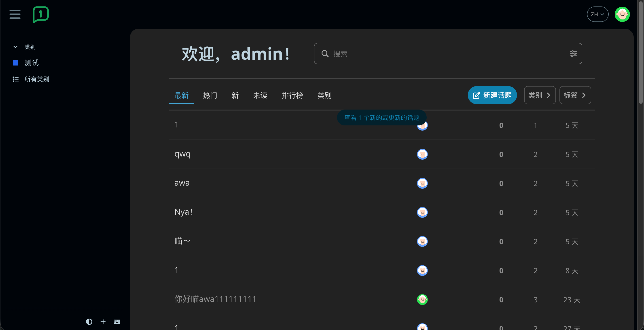Click the poster avatar in the qwq row
The width and height of the screenshot is (644, 330).
click(x=422, y=154)
